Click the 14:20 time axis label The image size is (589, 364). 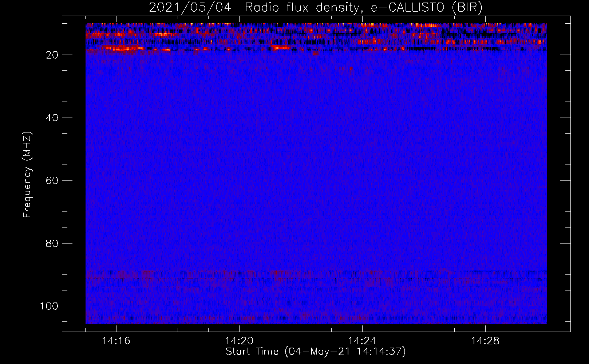[239, 341]
